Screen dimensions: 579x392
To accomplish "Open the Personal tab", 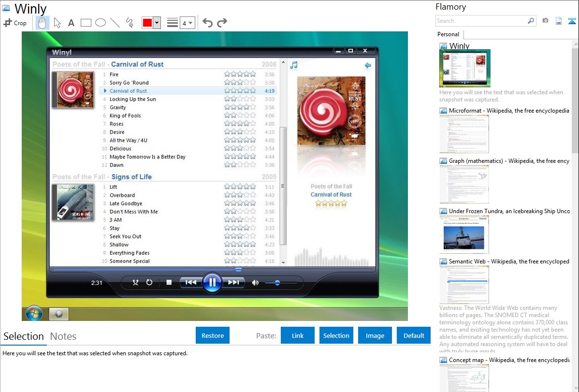I will pos(448,34).
